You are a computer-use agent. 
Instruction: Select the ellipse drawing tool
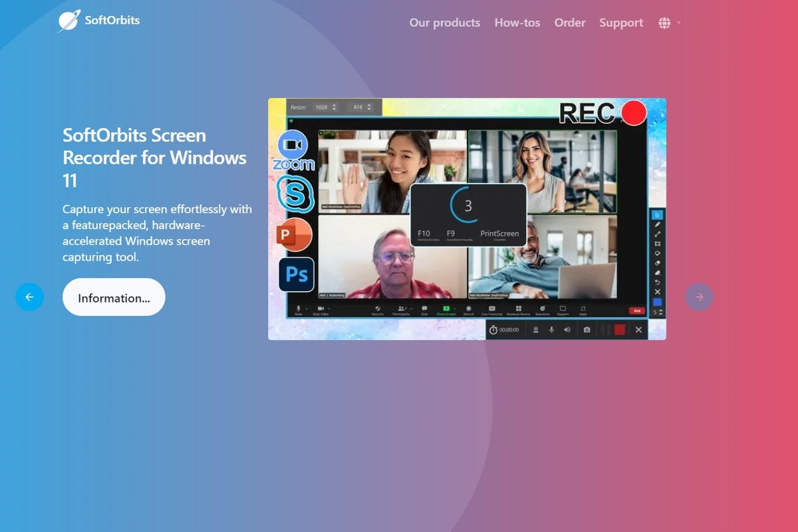pos(657,253)
